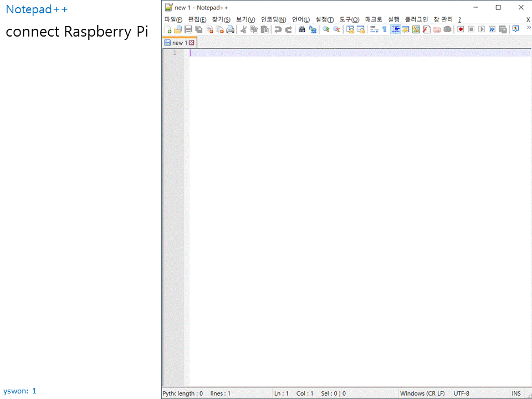Image resolution: width=532 pixels, height=399 pixels.
Task: Open Folder as Workspace panel
Action: tap(437, 29)
